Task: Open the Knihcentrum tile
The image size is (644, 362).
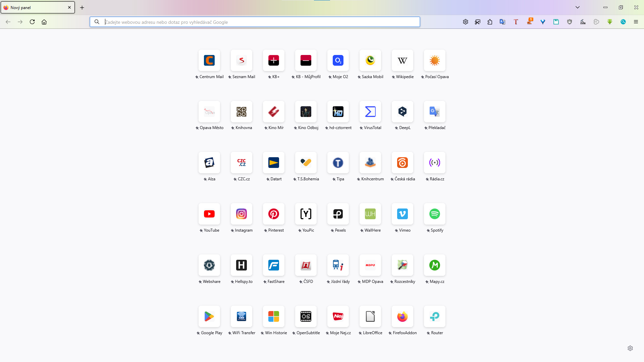Action: coord(370,163)
